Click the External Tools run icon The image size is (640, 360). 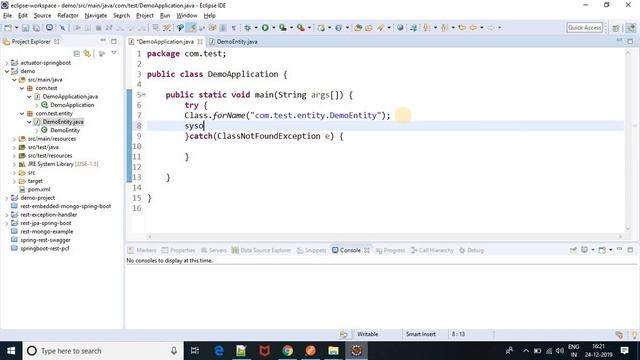coord(301,28)
